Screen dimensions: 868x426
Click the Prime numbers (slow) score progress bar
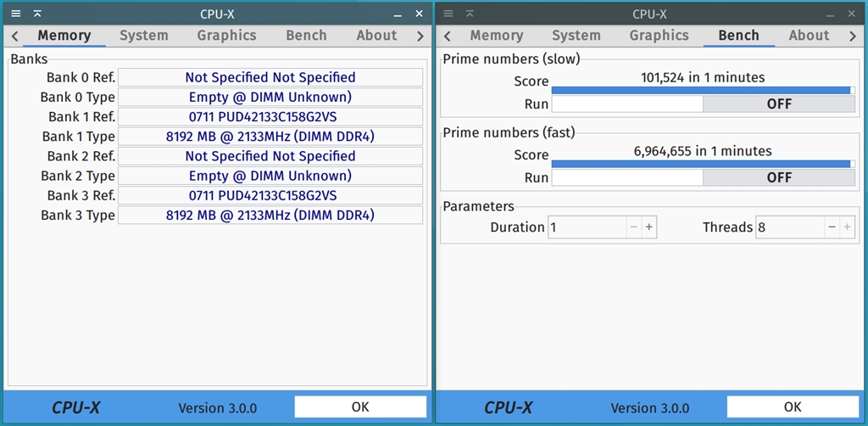tap(702, 89)
